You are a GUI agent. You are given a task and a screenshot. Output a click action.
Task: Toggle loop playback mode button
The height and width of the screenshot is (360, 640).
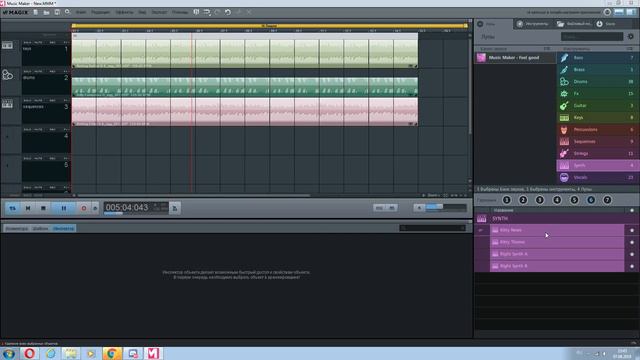point(13,208)
